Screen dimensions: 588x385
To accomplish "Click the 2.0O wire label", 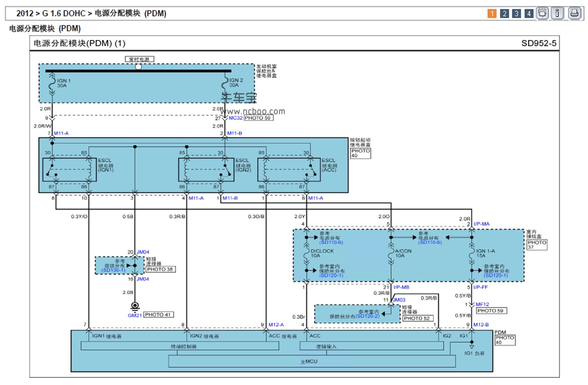I will tap(384, 216).
